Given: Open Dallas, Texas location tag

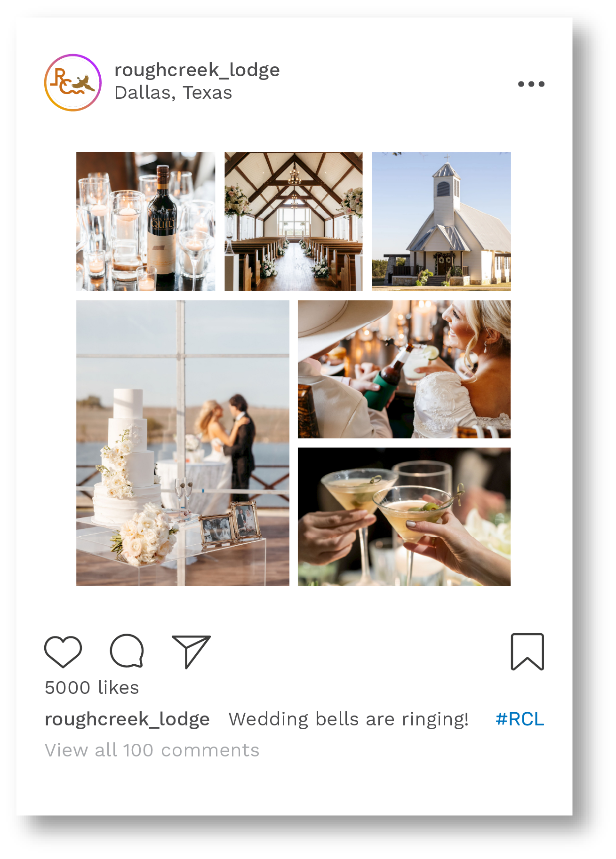Looking at the screenshot, I should 173,93.
